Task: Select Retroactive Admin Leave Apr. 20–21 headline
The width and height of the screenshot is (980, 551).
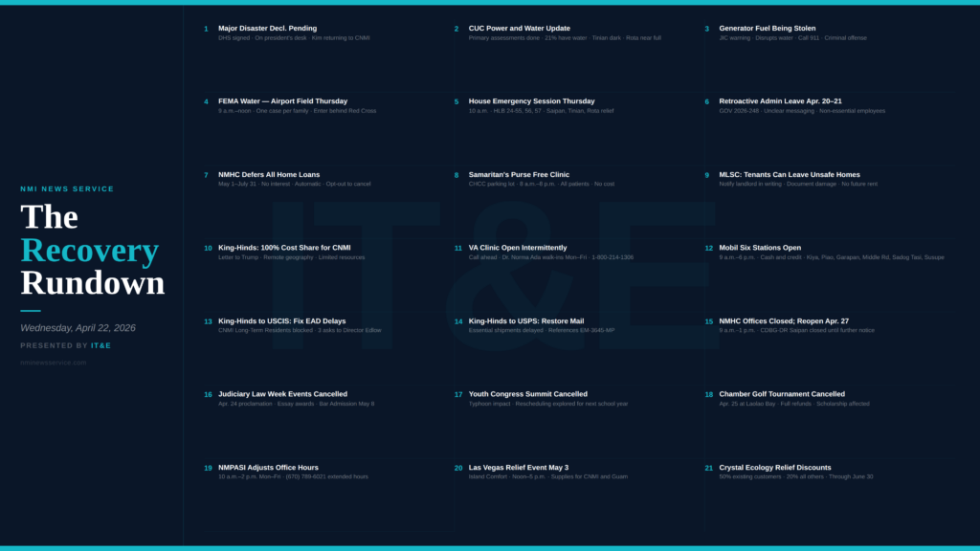Action: pos(780,101)
